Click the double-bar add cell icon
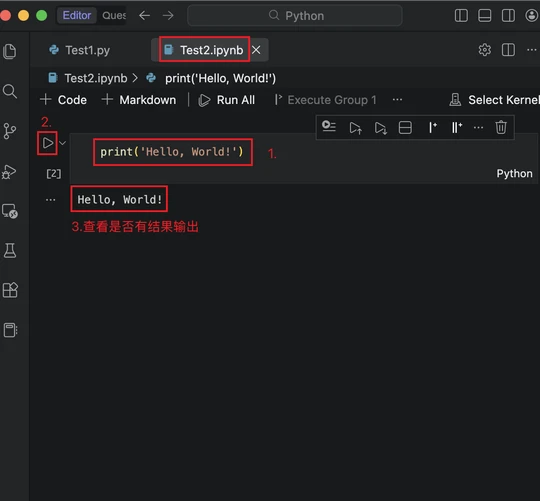 (457, 127)
